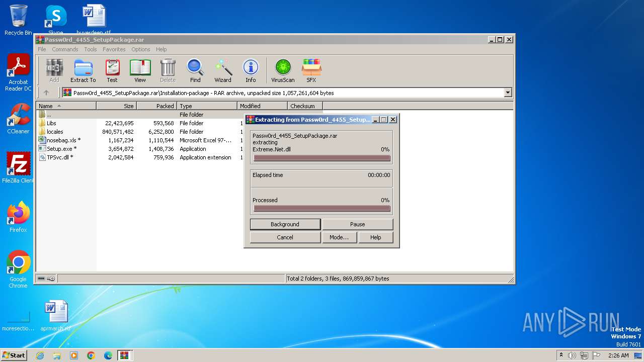Click the drive icon in status bar

tap(41, 279)
